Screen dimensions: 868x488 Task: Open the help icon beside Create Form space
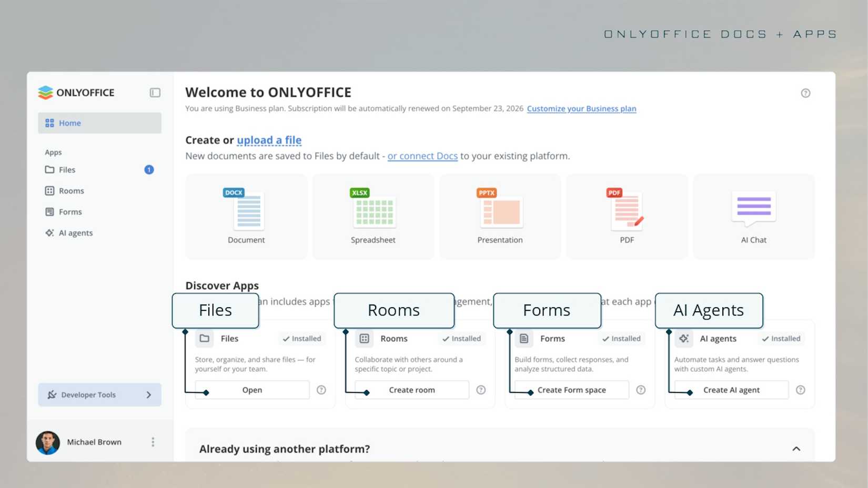(x=641, y=390)
